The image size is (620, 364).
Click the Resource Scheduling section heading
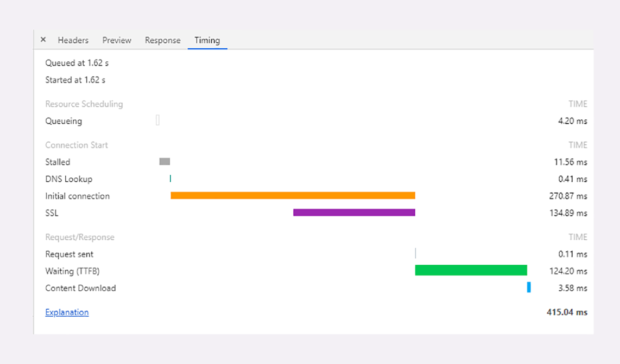[x=84, y=104]
